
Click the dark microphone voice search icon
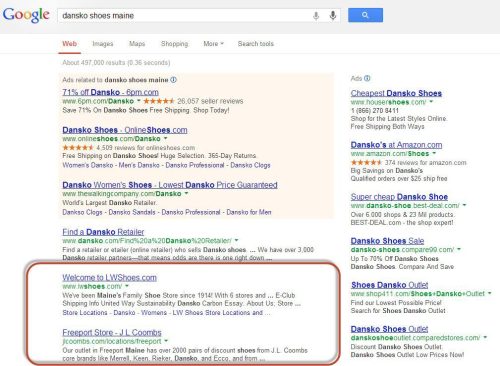click(x=333, y=15)
